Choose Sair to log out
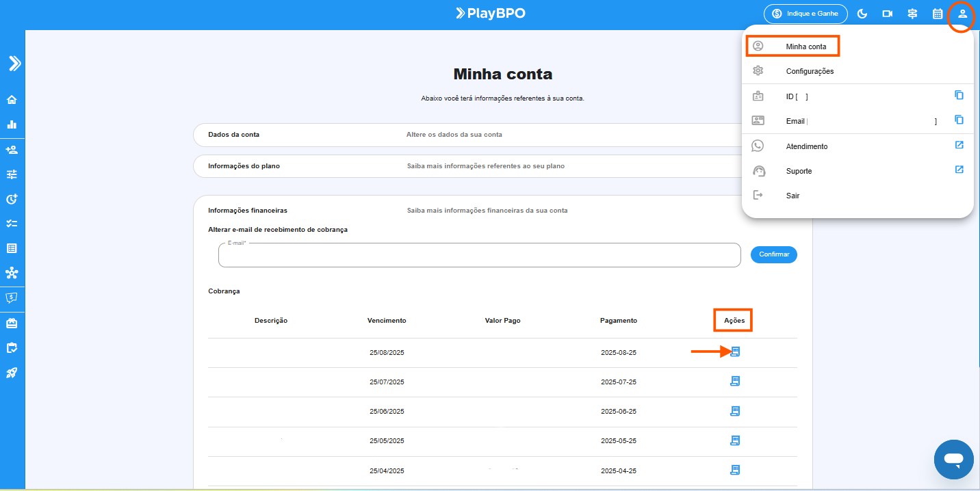Viewport: 980px width, 491px height. 792,196
